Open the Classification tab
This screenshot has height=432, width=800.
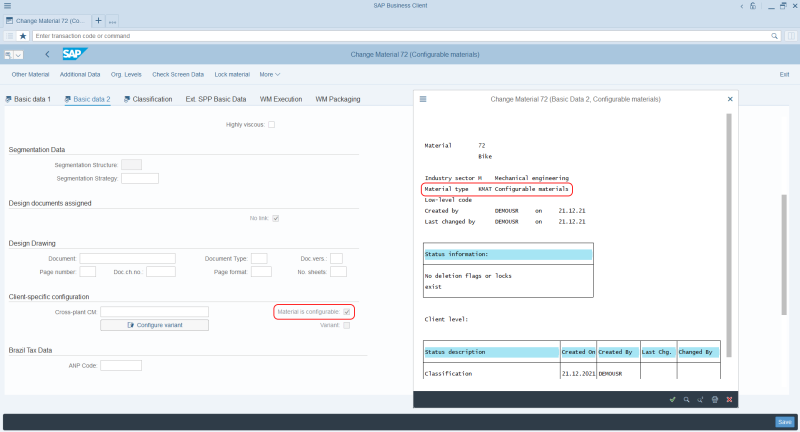[x=148, y=99]
